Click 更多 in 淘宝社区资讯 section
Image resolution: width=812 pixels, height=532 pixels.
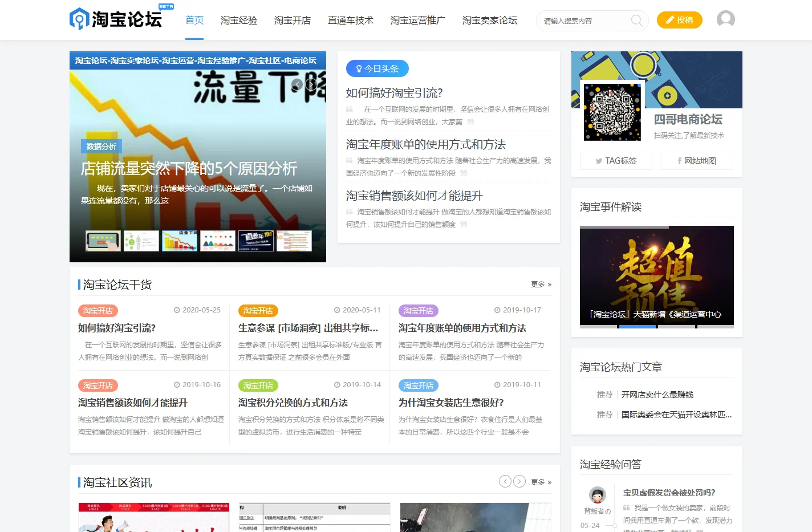coord(541,482)
